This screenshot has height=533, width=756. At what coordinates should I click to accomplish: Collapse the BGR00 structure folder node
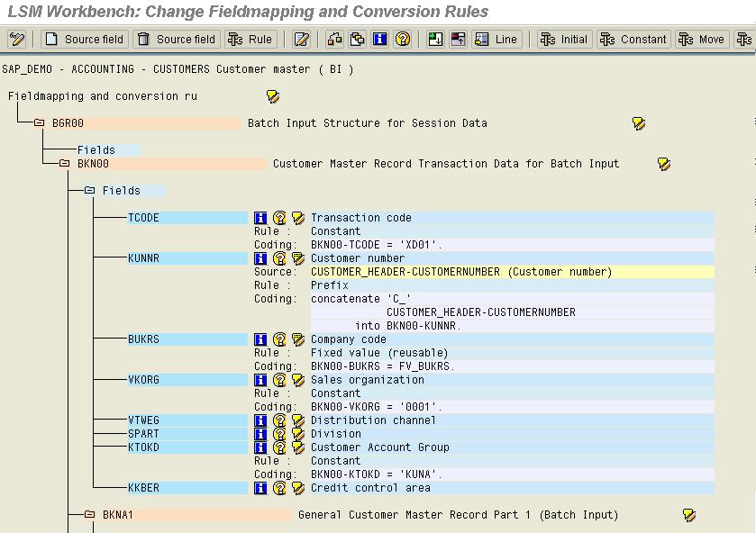point(40,123)
